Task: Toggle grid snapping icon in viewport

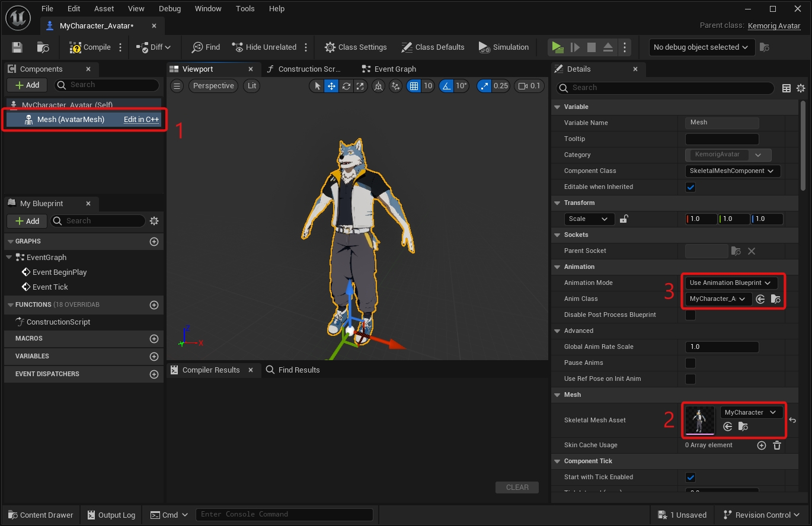Action: (414, 86)
